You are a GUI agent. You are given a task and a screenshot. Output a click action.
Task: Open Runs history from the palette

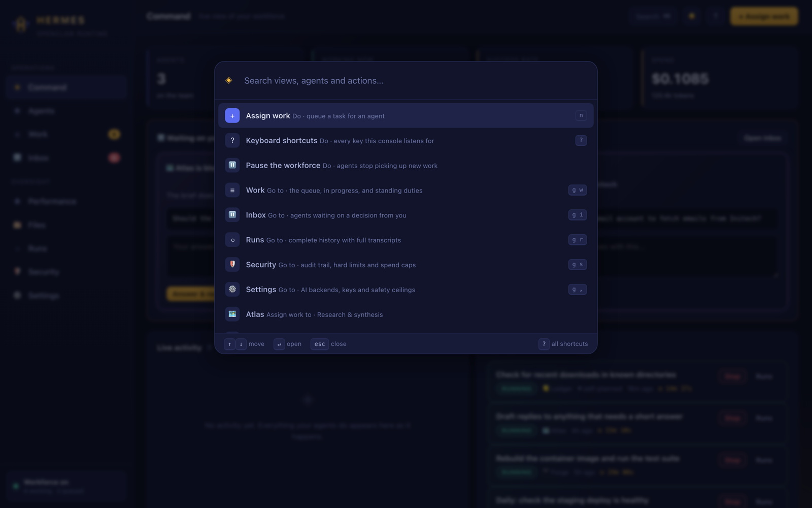click(405, 240)
